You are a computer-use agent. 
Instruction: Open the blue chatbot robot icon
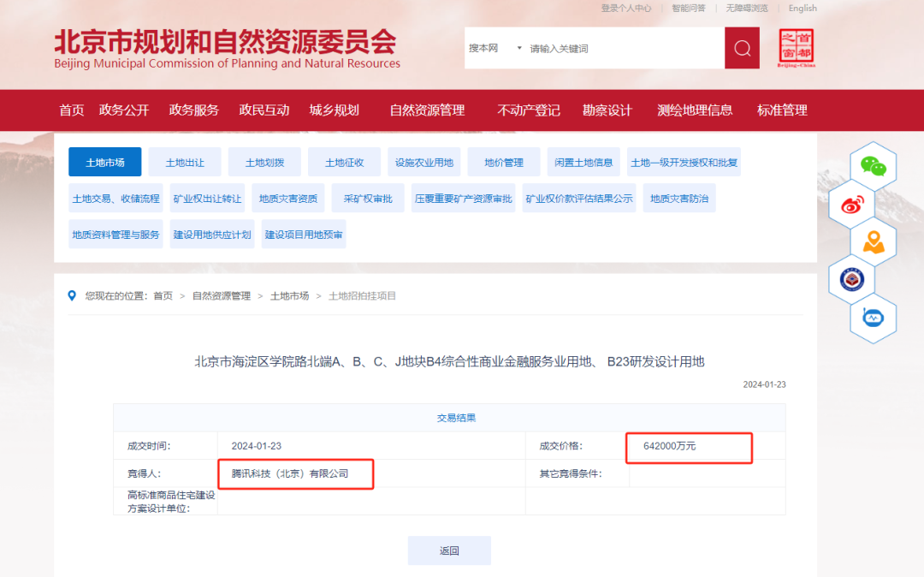[x=874, y=318]
